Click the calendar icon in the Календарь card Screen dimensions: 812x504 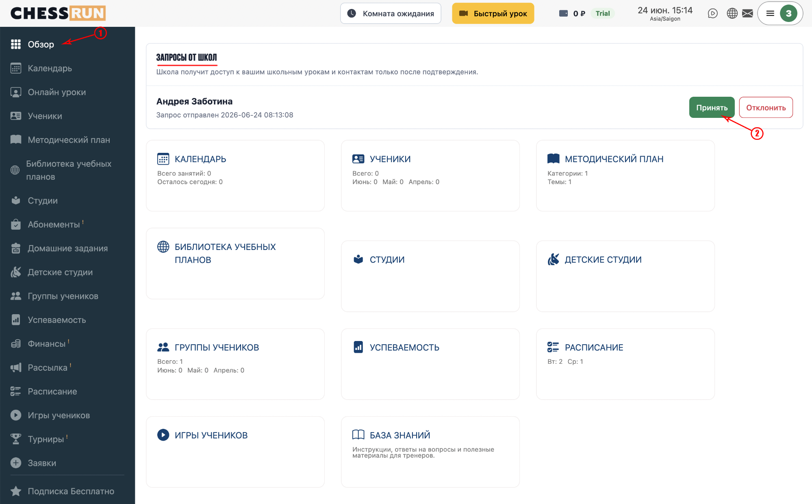163,159
